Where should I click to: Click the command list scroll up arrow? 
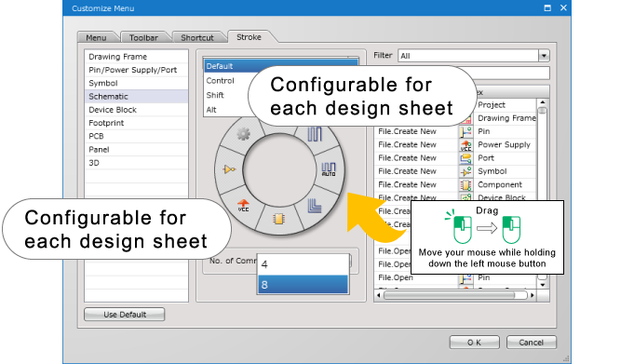coord(542,102)
